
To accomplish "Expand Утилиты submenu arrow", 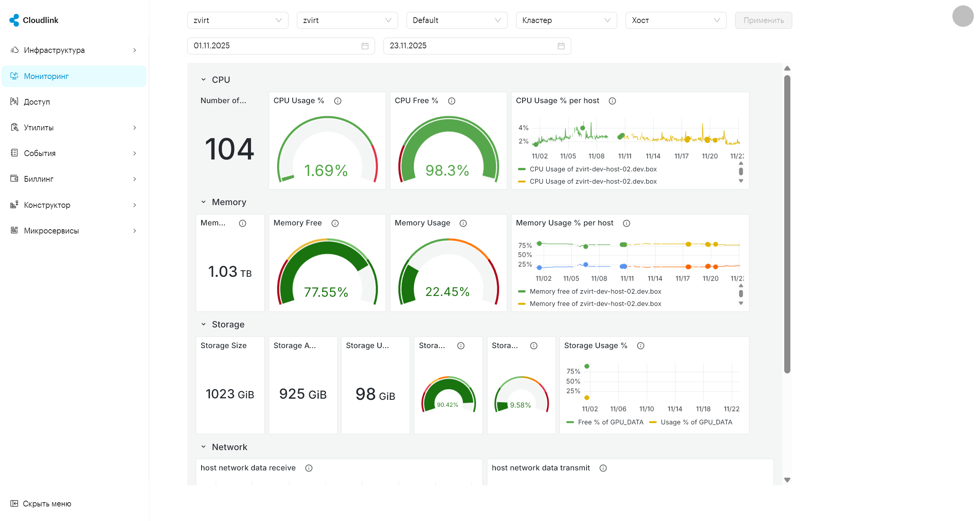I will [x=134, y=128].
